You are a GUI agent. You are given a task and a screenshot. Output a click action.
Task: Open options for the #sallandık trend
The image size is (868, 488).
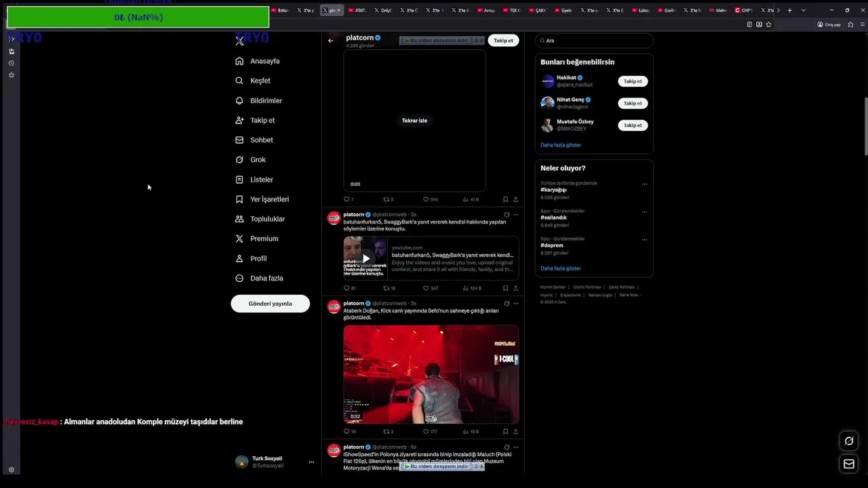coord(644,211)
